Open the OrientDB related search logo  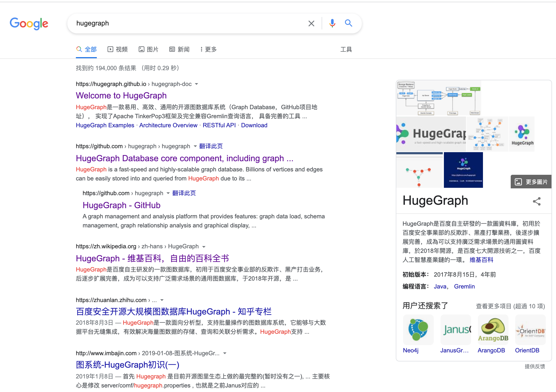point(530,329)
